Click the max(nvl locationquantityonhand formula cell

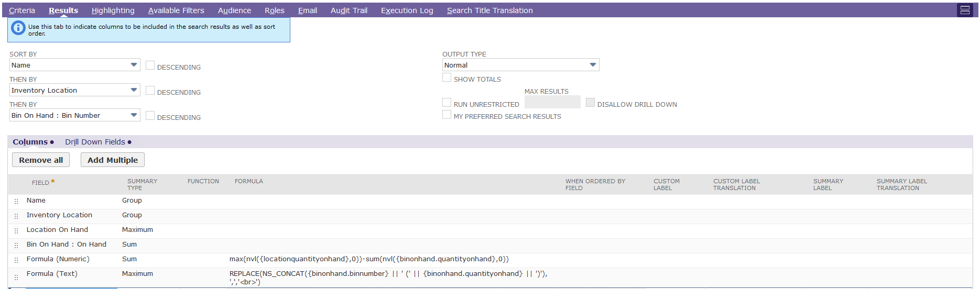point(369,259)
